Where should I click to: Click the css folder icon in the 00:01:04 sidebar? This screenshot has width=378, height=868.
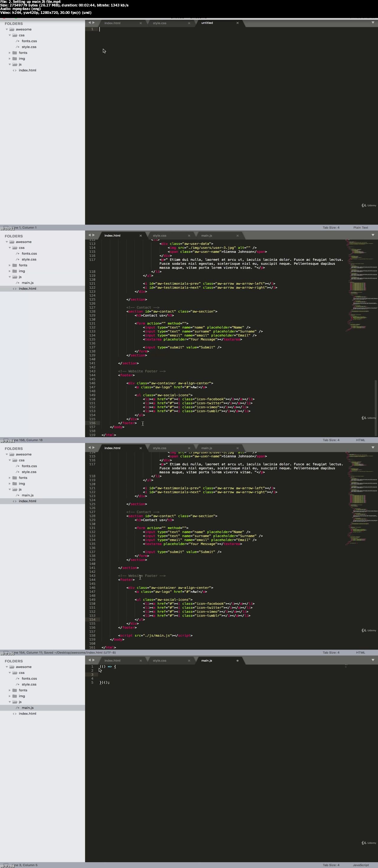coord(15,248)
